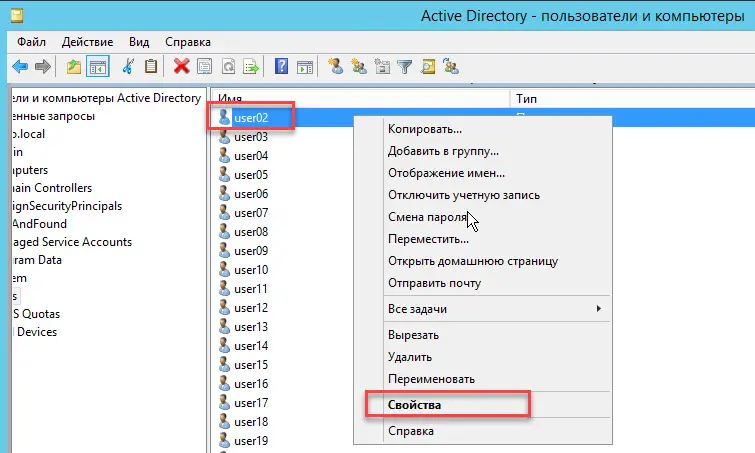Viewport: 755px width, 453px height.
Task: Select ForeignSecurityPrincipals tree node
Action: pos(67,206)
